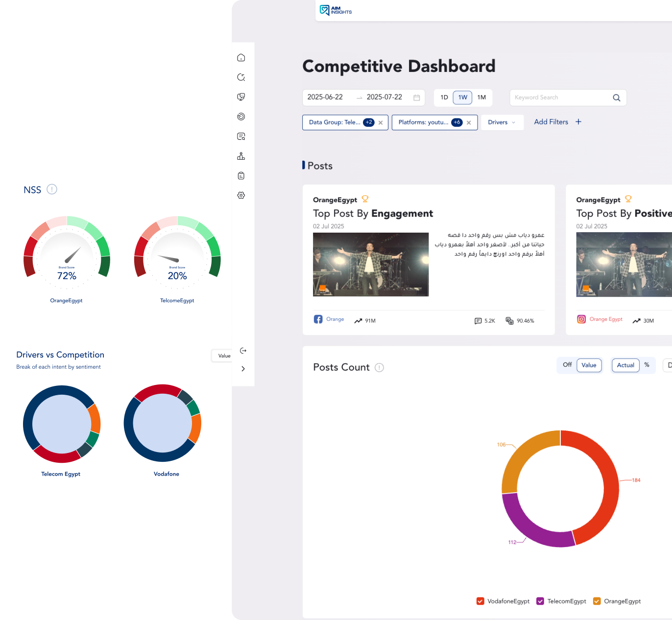The image size is (672, 620).
Task: Click the NSS info icon
Action: [x=52, y=190]
